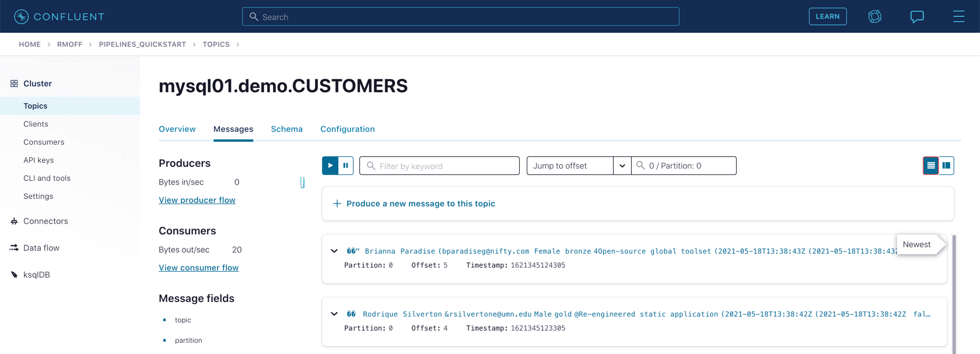This screenshot has width=980, height=354.
Task: Pause message streaming
Action: coord(346,166)
